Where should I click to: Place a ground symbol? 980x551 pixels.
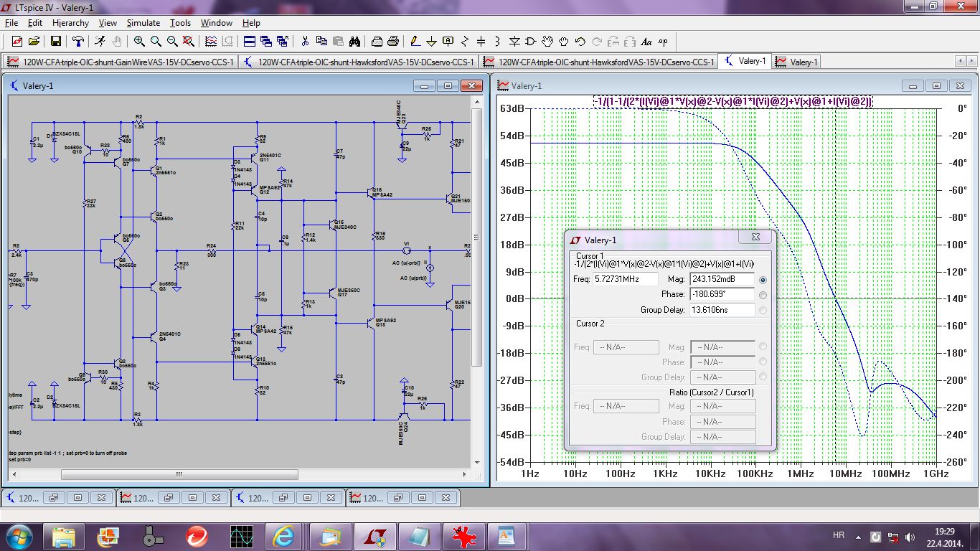point(432,42)
